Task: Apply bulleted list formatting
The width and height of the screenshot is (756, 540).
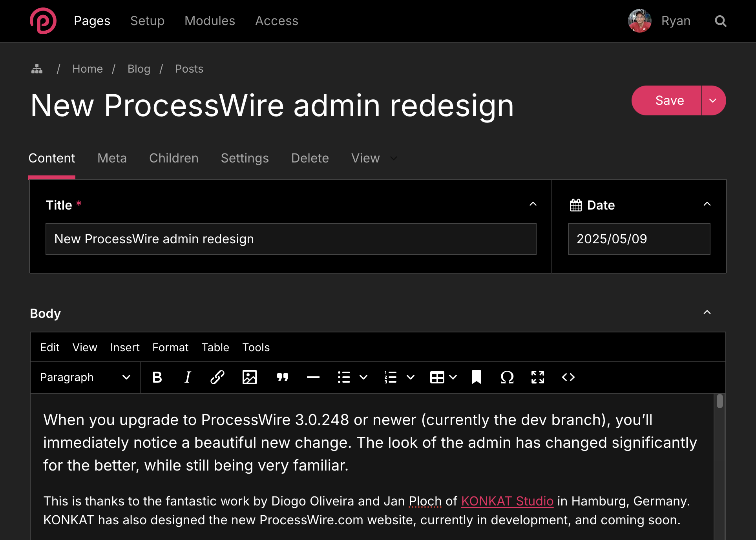Action: coord(344,377)
